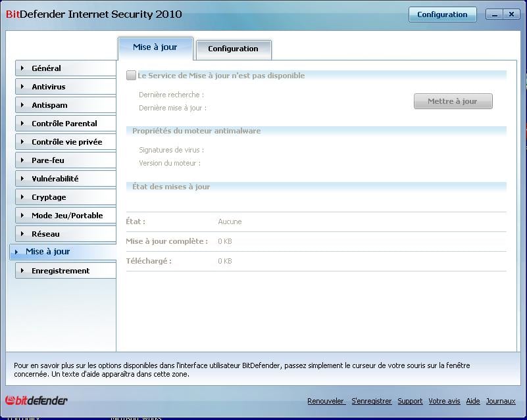Select the Mise à jour sidebar entry

pyautogui.click(x=63, y=252)
